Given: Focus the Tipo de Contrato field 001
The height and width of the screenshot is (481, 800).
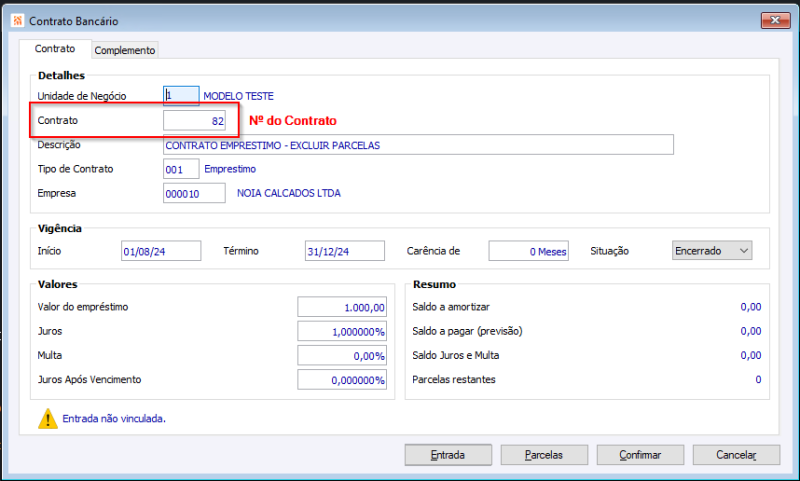Looking at the screenshot, I should [x=181, y=169].
